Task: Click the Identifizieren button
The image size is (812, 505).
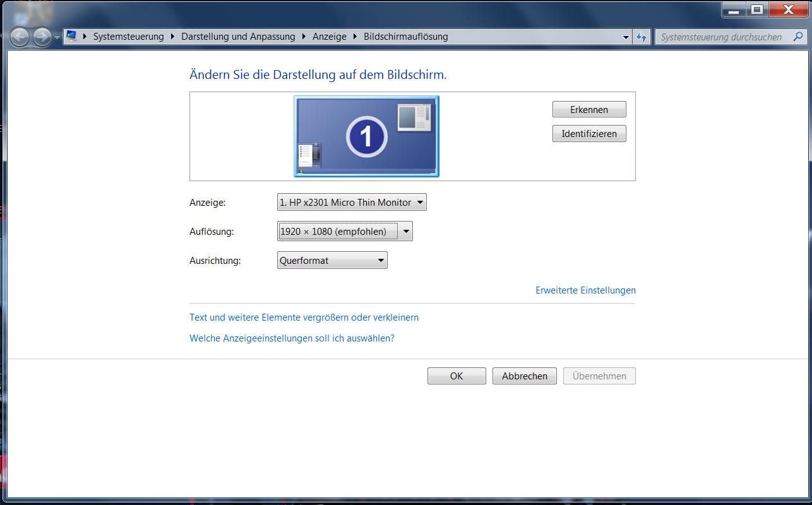Action: pos(589,134)
